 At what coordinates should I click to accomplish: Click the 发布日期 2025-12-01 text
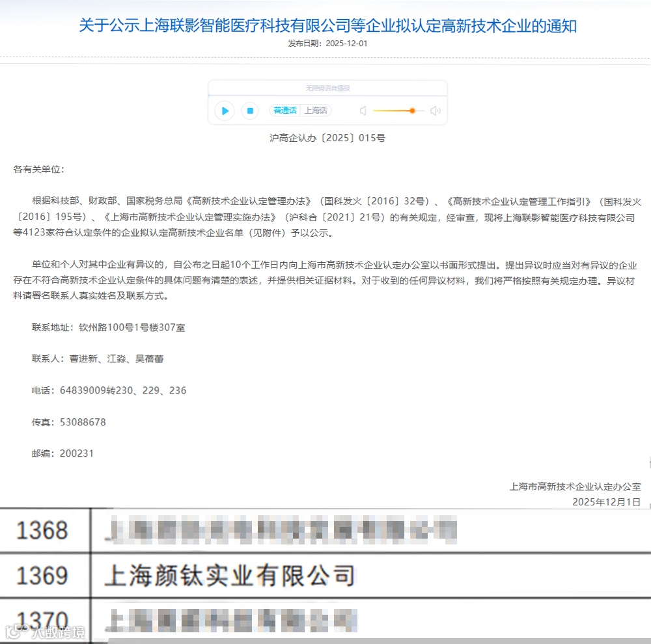(x=327, y=43)
